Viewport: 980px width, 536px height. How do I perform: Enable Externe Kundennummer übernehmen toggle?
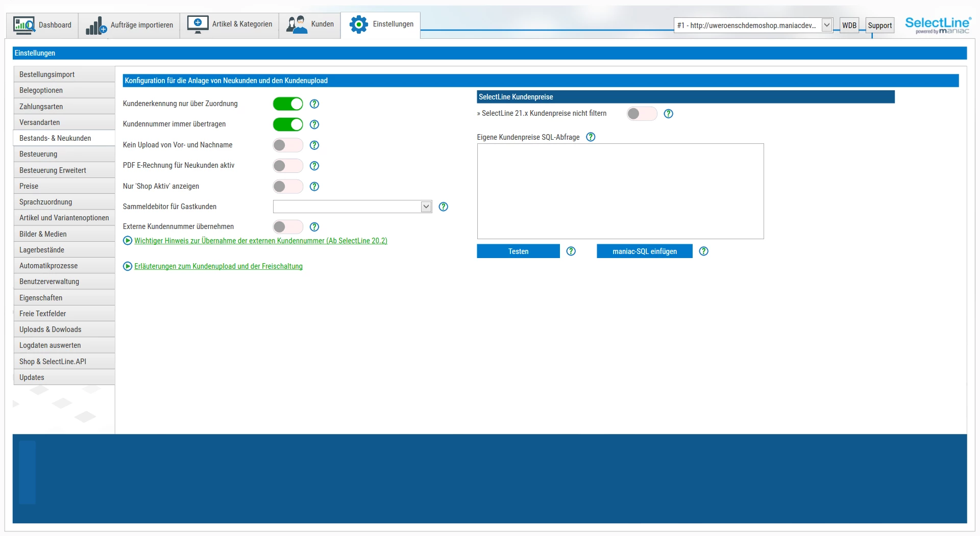[x=288, y=227]
